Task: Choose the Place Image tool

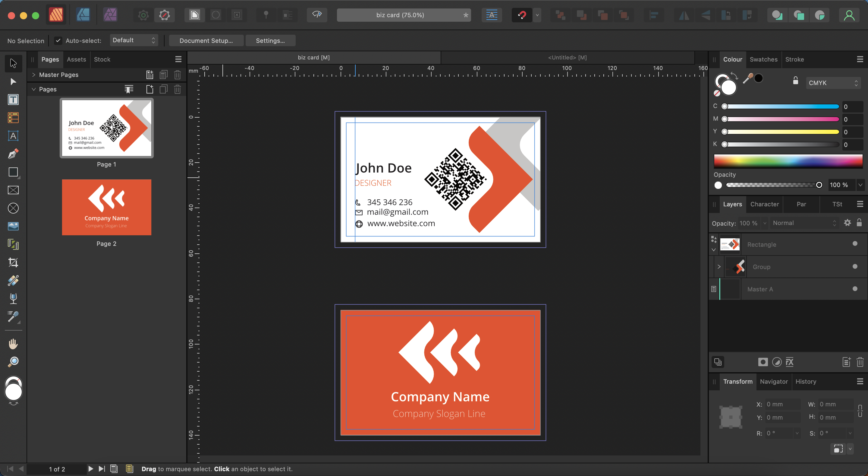Action: (13, 226)
